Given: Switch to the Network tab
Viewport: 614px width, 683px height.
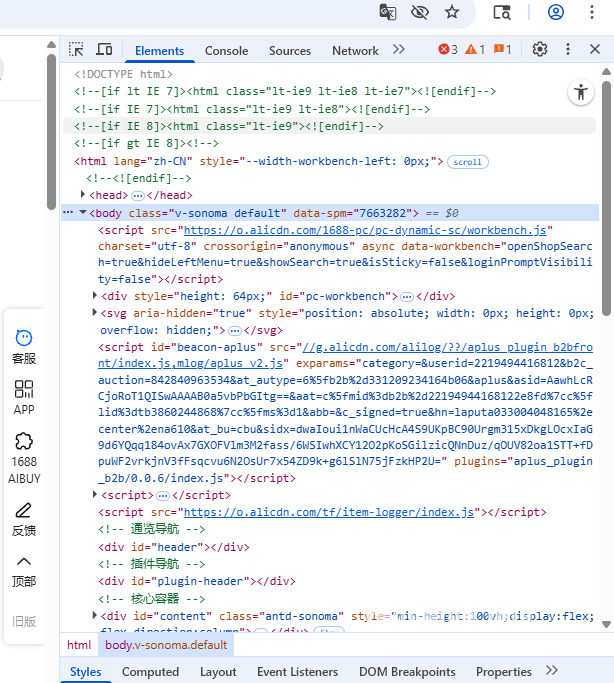Looking at the screenshot, I should (355, 51).
